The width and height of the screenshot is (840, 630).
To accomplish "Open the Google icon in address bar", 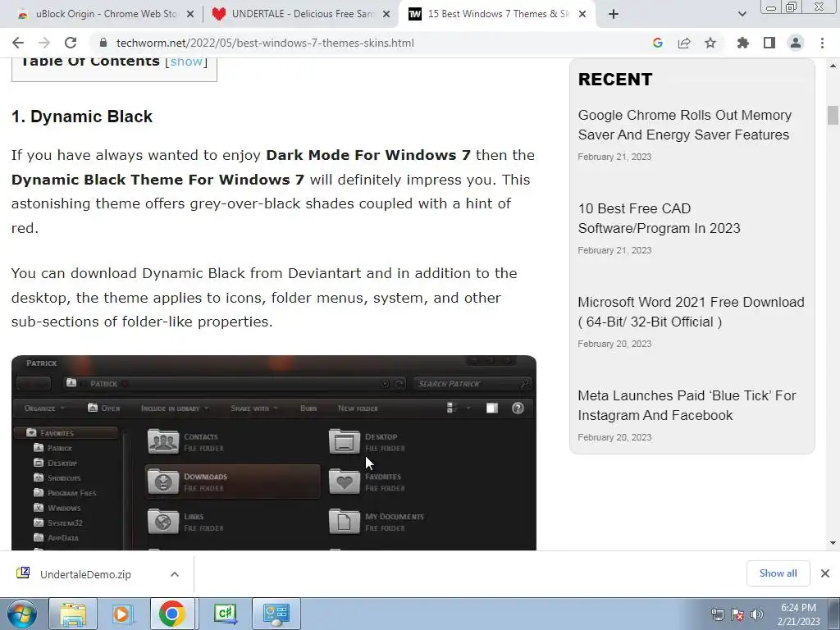I will (x=658, y=43).
